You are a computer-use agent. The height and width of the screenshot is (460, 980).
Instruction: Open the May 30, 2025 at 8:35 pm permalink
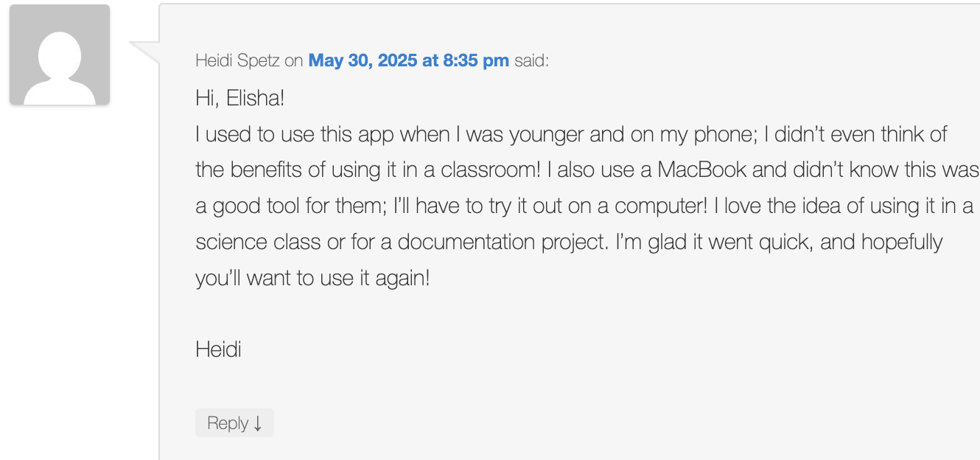tap(408, 60)
